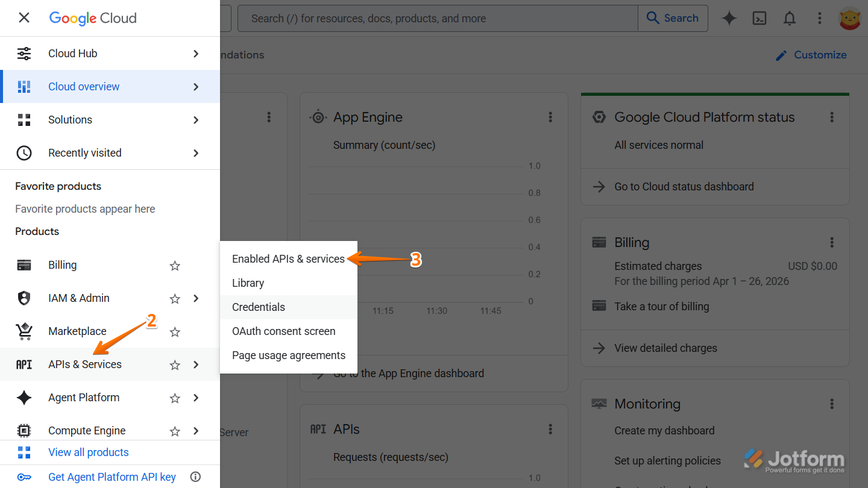
Task: Expand the Solutions menu chevron
Action: (x=195, y=119)
